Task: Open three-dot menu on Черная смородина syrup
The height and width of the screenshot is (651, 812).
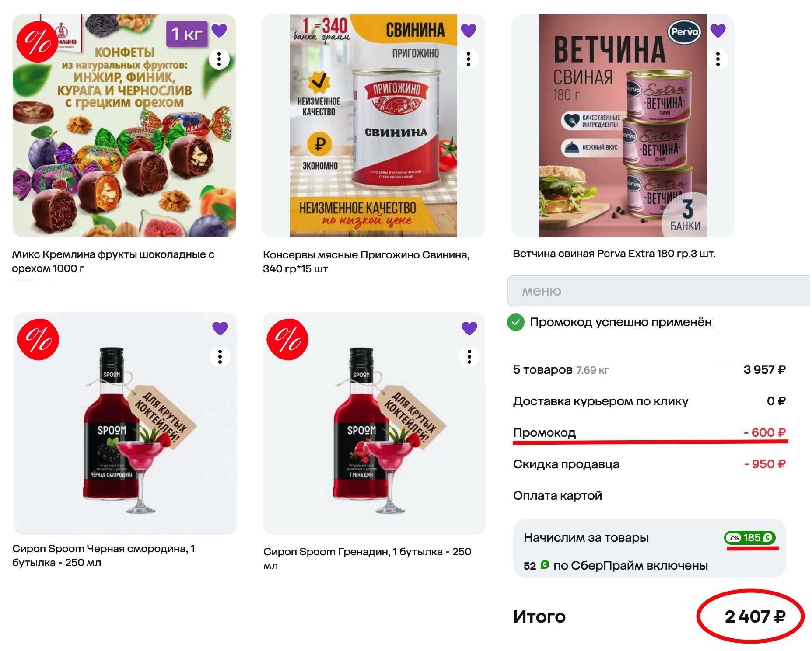Action: pos(220,357)
